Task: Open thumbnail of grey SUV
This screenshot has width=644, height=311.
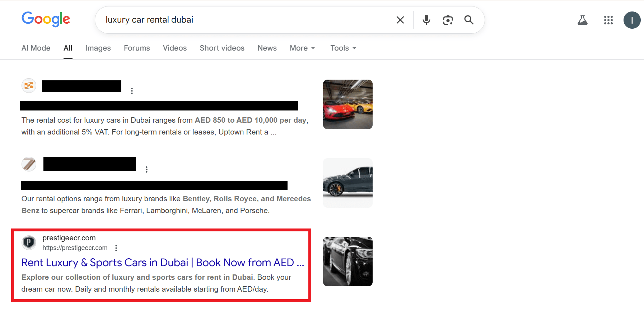Action: pyautogui.click(x=348, y=183)
